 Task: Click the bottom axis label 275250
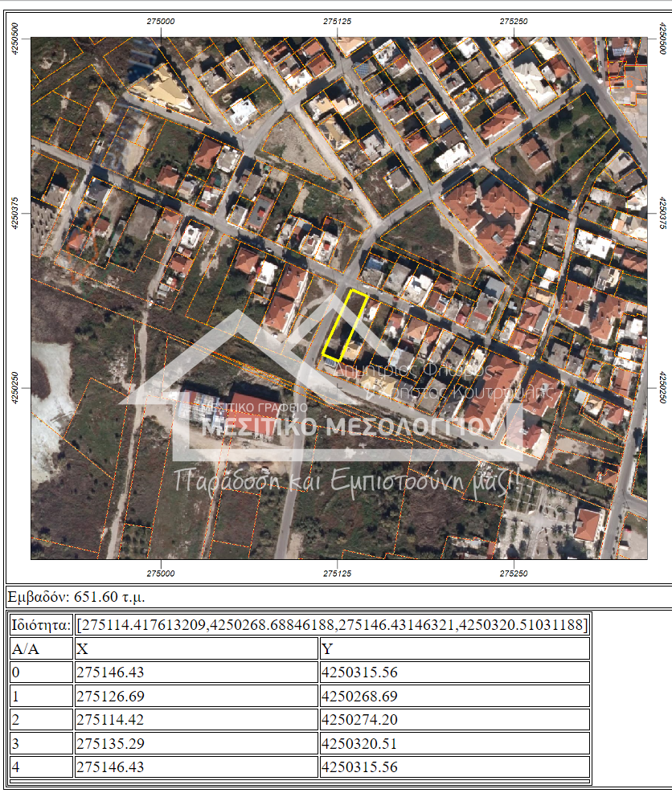pyautogui.click(x=513, y=574)
